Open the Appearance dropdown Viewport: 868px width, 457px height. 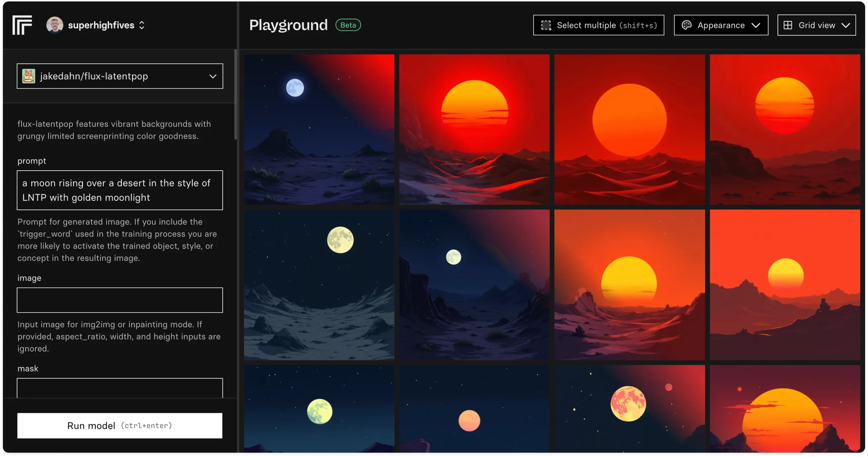[x=721, y=25]
